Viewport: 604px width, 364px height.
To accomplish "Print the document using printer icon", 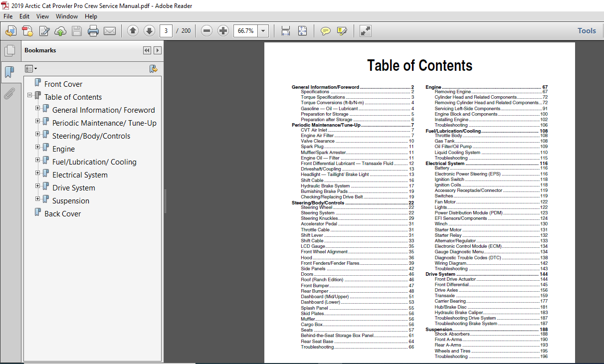I will pyautogui.click(x=93, y=31).
